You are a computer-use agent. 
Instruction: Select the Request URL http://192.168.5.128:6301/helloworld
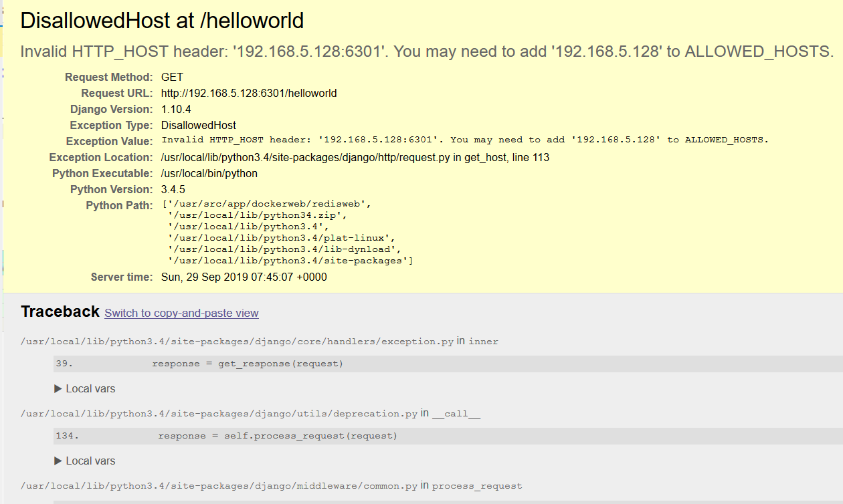click(249, 94)
